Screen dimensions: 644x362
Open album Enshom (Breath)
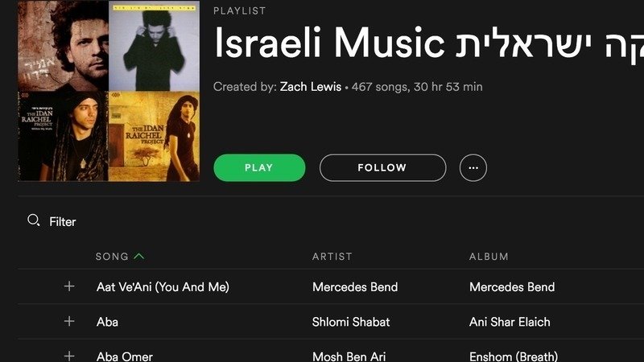[514, 356]
